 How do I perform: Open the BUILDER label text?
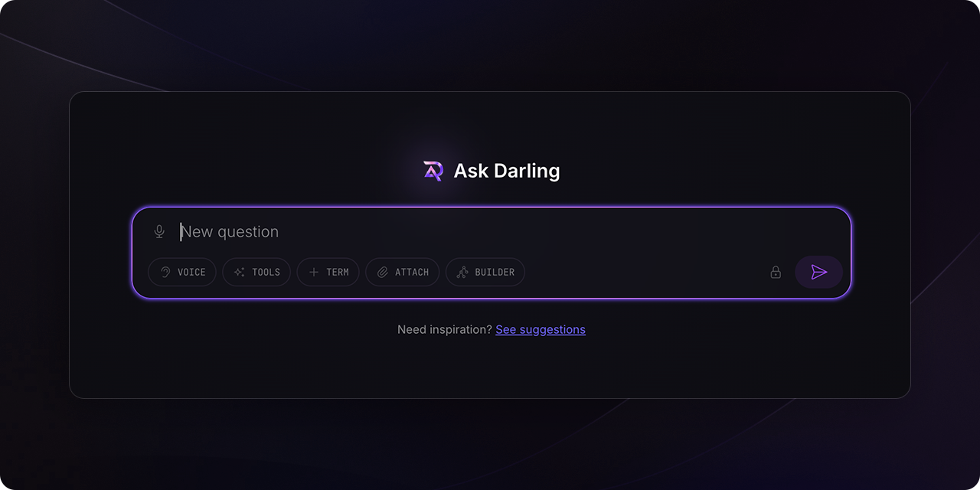495,272
